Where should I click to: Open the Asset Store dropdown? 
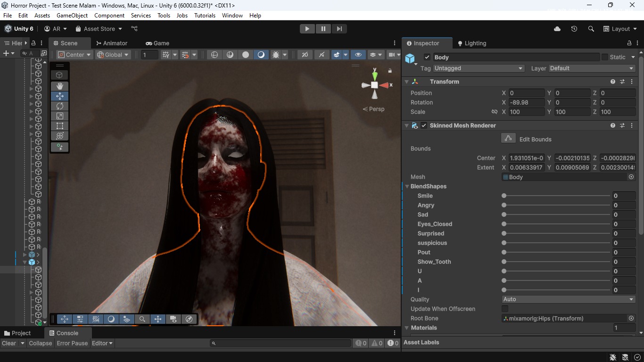[x=99, y=29]
